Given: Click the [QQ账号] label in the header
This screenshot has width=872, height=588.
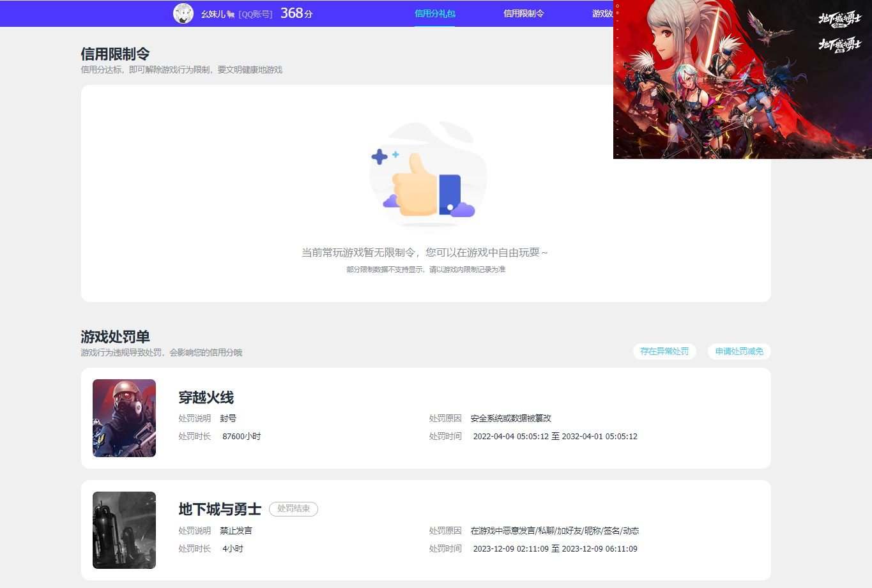Looking at the screenshot, I should (x=256, y=13).
